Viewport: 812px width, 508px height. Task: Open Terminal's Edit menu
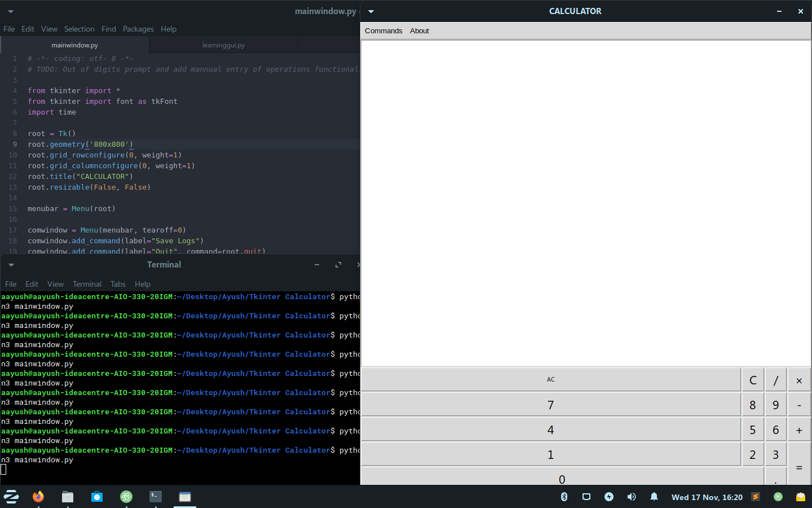32,284
